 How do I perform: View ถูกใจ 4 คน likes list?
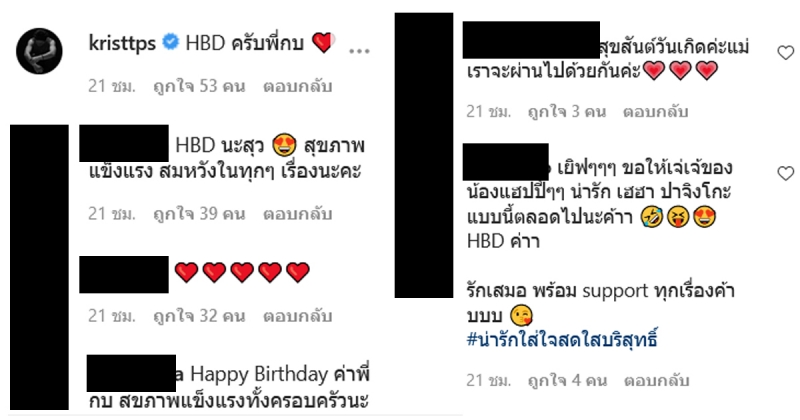pyautogui.click(x=567, y=380)
